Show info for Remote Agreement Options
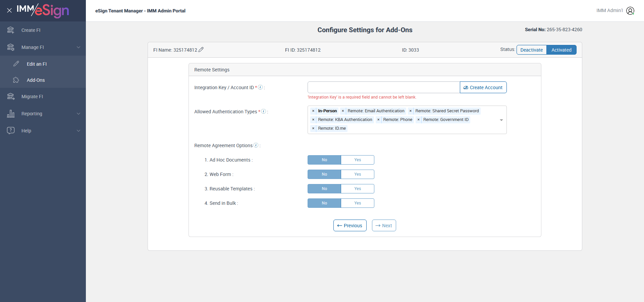The image size is (644, 302). (256, 145)
